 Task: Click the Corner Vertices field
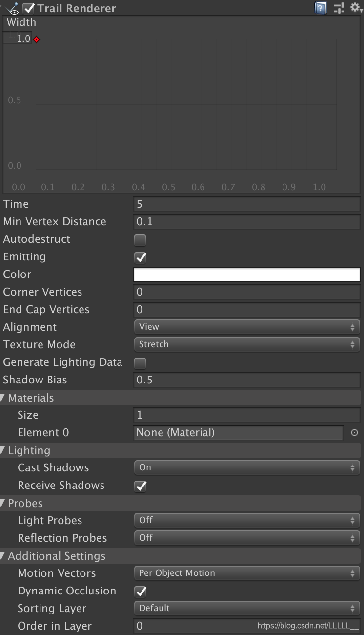tap(247, 292)
